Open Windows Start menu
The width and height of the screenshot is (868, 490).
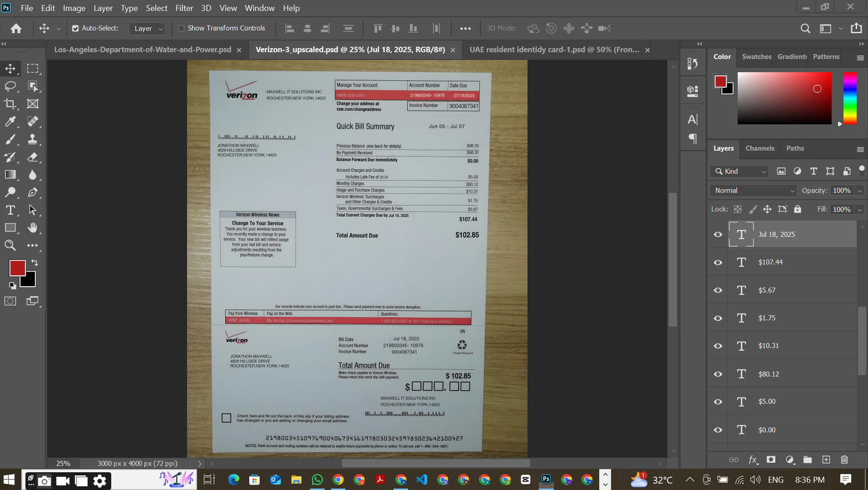tap(9, 480)
